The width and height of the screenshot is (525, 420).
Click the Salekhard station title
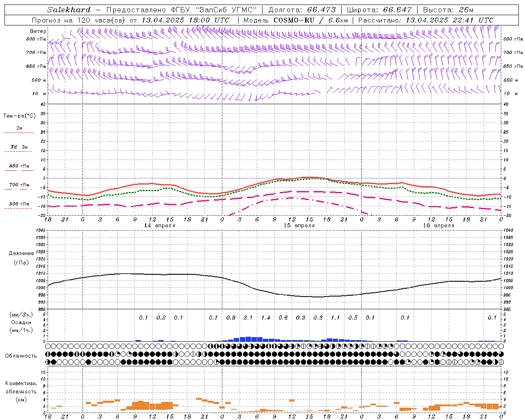[69, 10]
